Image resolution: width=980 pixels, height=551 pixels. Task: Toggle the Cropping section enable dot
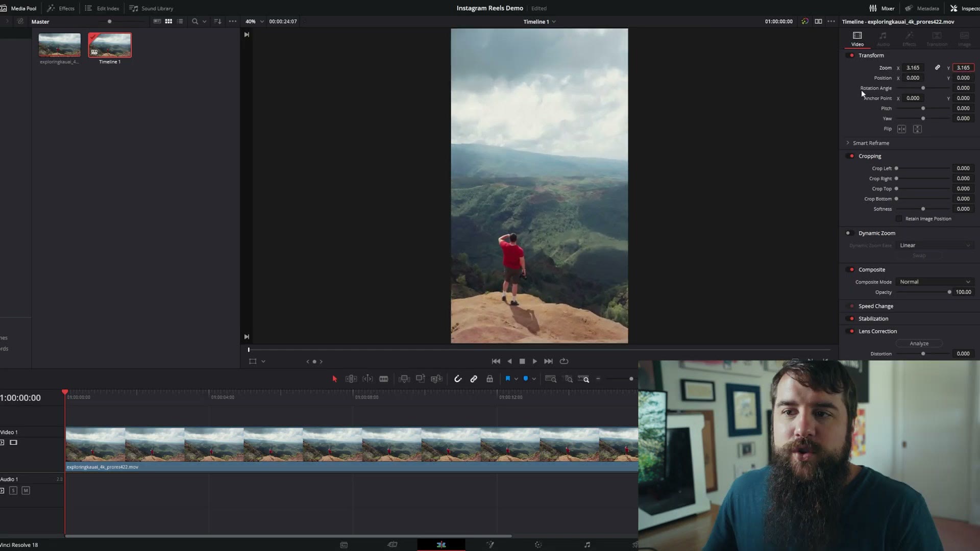[851, 156]
